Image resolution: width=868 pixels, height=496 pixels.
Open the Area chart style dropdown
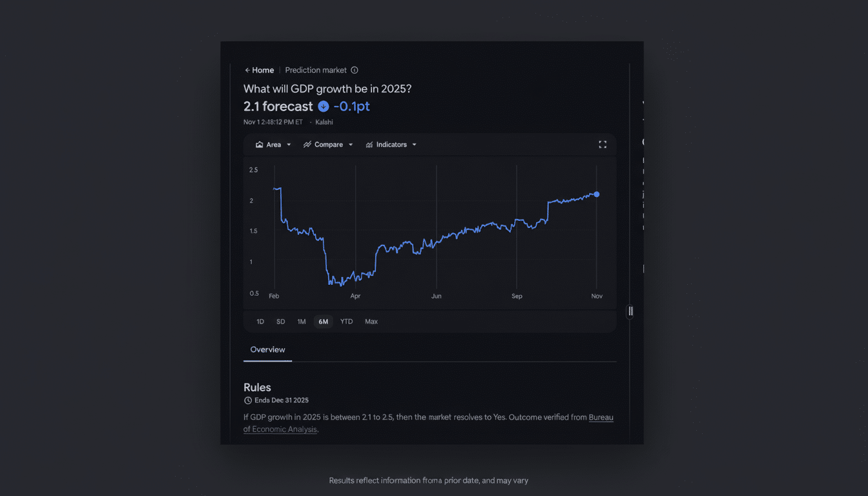point(273,144)
